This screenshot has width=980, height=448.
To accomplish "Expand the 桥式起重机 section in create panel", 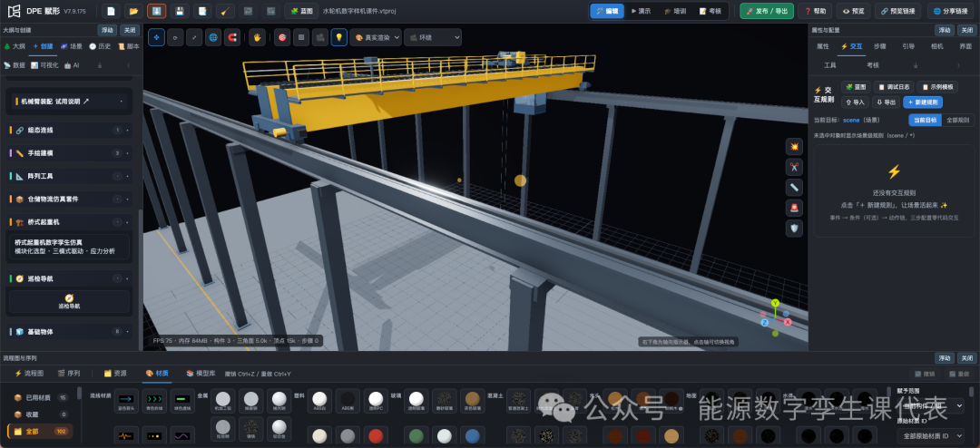I will click(70, 222).
